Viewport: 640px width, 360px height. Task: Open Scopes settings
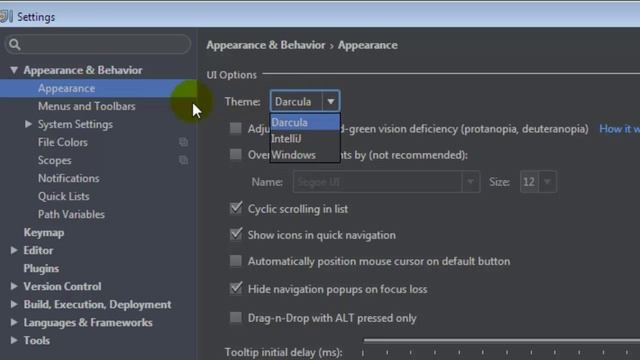point(55,160)
